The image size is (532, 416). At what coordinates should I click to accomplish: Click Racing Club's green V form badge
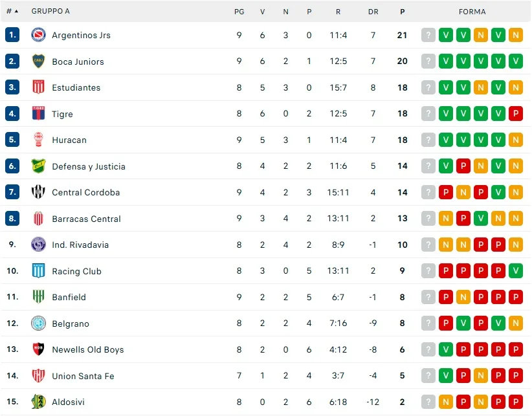[516, 271]
